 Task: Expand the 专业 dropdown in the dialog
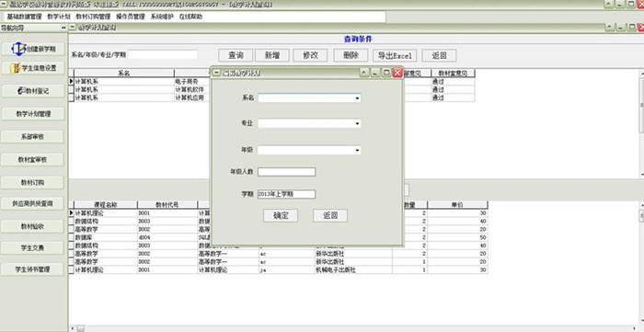357,123
